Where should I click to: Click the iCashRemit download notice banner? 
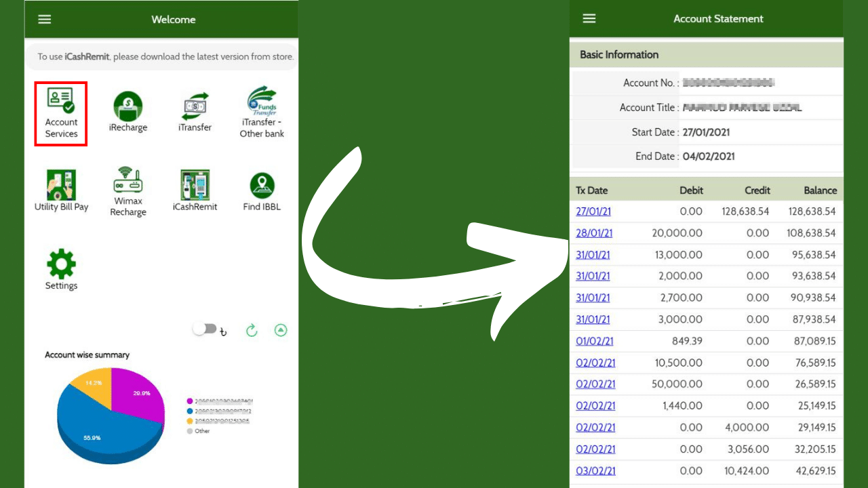[x=161, y=57]
